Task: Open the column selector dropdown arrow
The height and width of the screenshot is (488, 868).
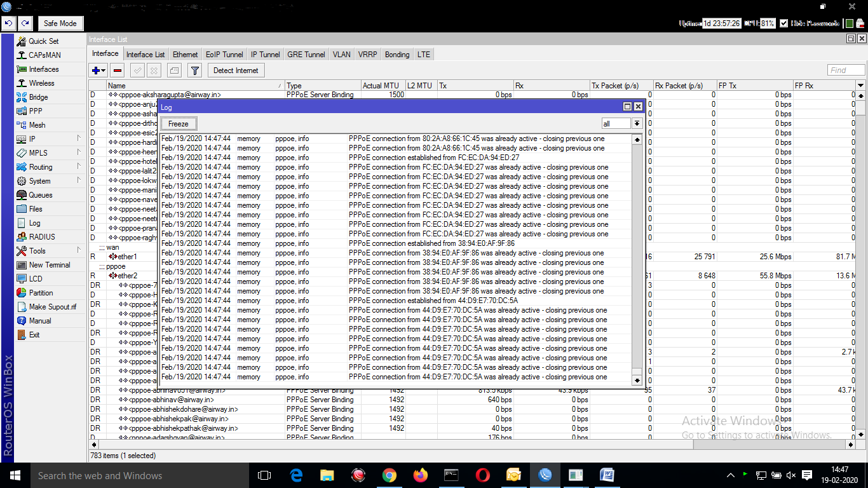Action: point(861,85)
